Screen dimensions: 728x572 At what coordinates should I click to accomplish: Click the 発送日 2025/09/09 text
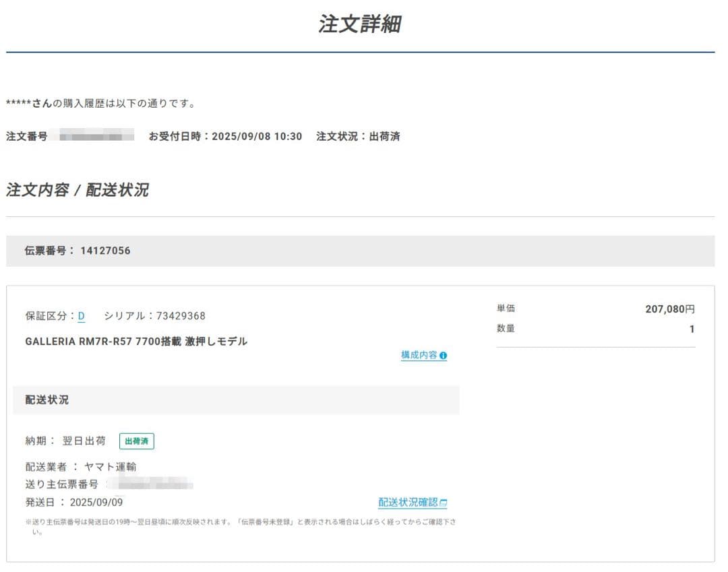(74, 502)
